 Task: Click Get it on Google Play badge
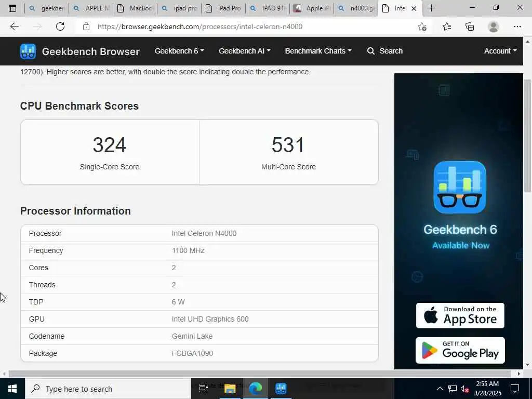[x=460, y=350]
